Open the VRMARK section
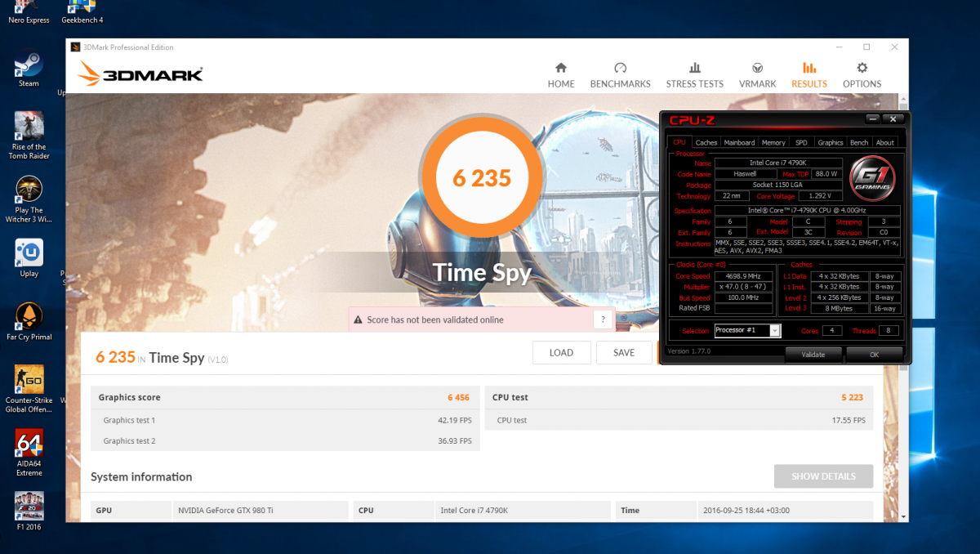The image size is (980, 554). [x=758, y=74]
